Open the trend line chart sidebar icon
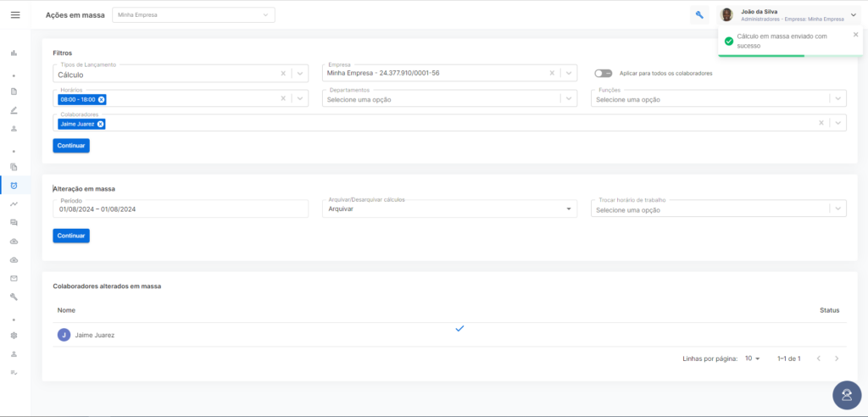 (14, 203)
